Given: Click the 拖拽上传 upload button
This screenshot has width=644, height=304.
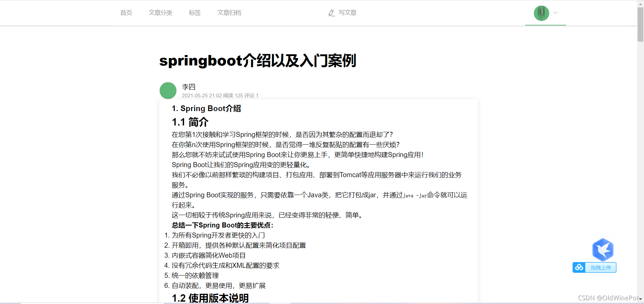Looking at the screenshot, I should point(601,267).
